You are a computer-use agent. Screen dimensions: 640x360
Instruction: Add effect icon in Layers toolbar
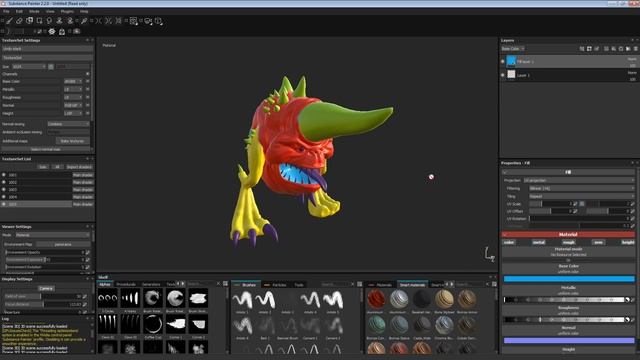point(582,49)
